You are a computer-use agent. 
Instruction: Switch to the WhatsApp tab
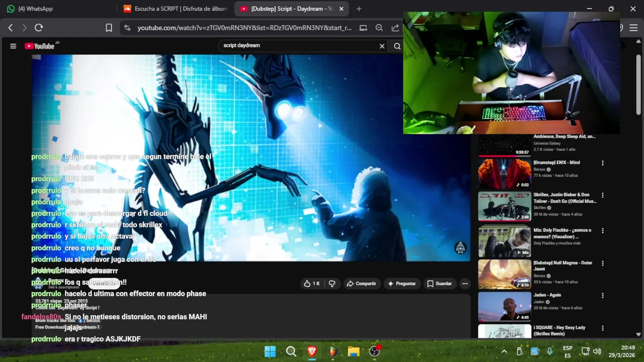tap(59, 9)
